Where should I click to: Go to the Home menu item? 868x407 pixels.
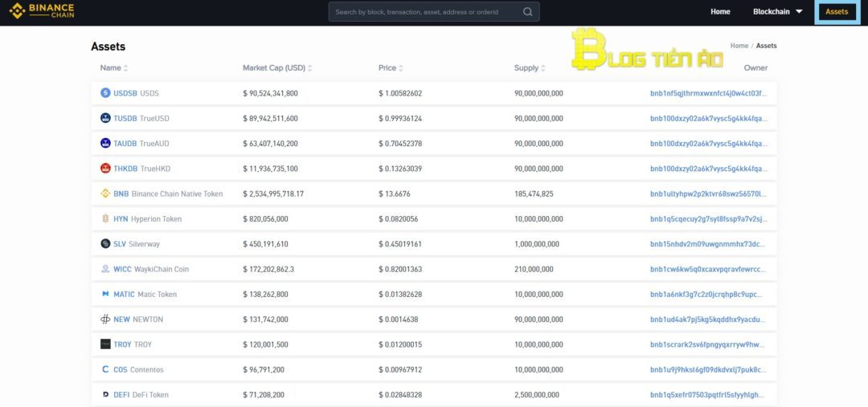[x=720, y=12]
